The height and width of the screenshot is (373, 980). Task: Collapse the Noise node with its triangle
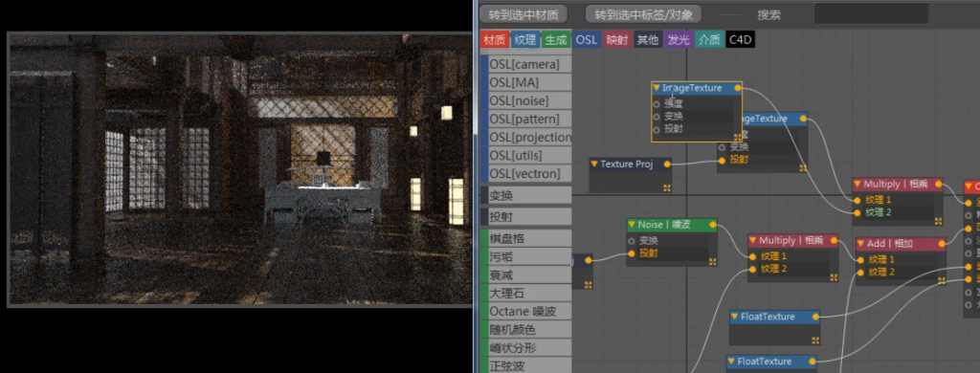tap(632, 225)
